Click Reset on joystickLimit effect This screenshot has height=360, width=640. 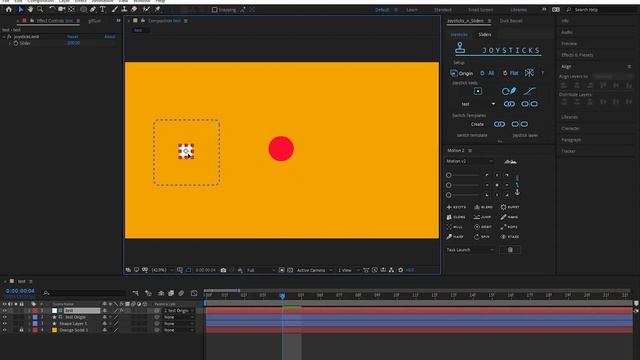(73, 37)
